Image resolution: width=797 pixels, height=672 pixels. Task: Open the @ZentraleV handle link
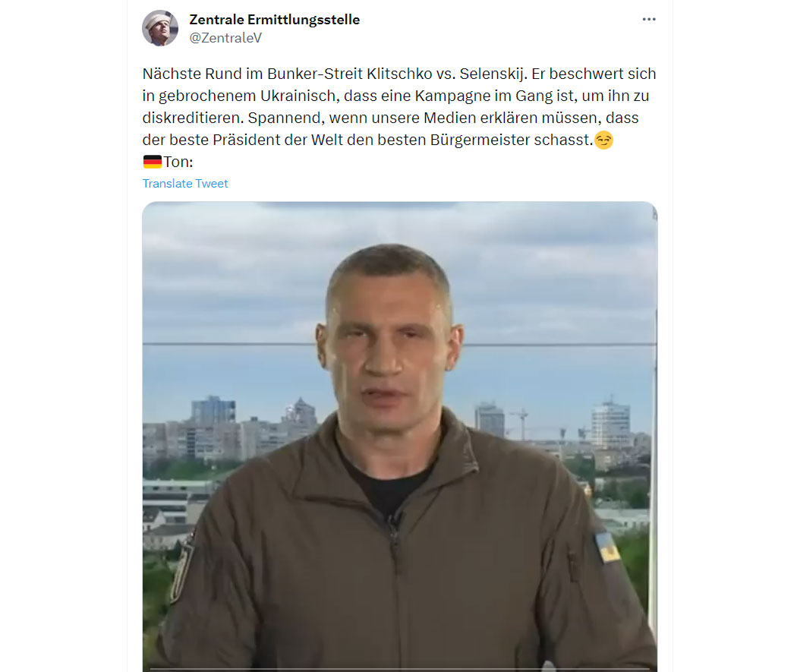click(x=225, y=38)
